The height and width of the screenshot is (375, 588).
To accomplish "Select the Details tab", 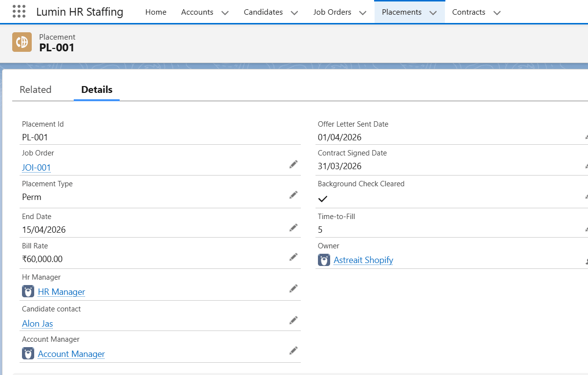I will point(96,89).
